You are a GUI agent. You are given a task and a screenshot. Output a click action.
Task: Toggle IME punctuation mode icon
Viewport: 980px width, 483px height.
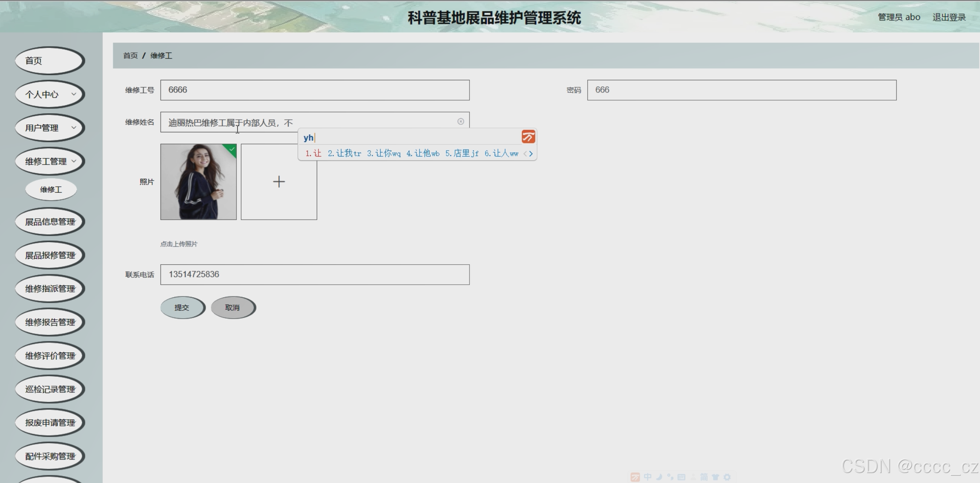click(670, 477)
